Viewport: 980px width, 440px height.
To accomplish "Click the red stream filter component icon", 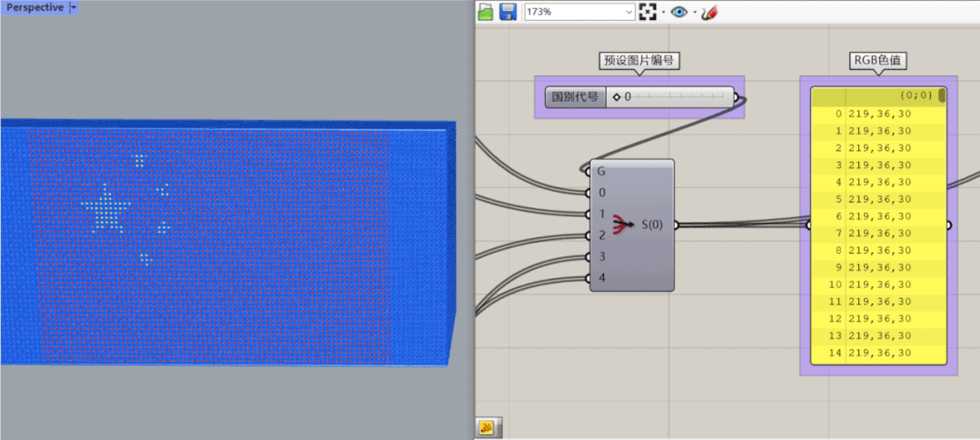I will [x=624, y=225].
